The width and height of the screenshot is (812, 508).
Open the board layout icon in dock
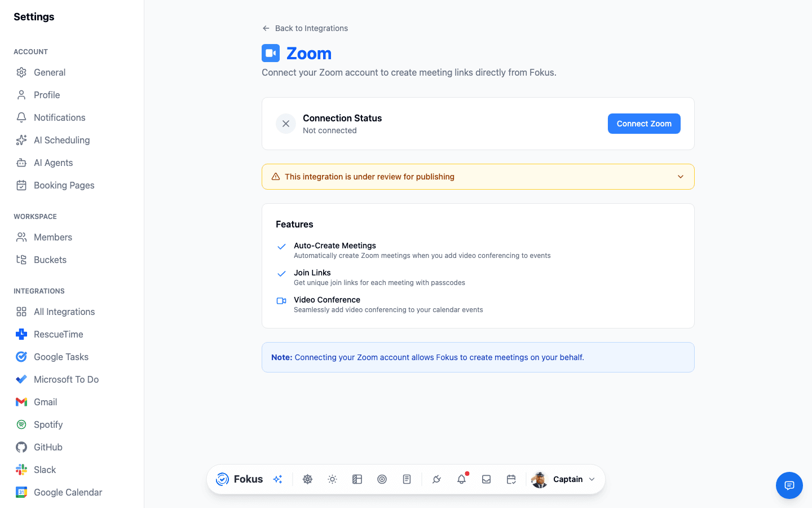[x=358, y=479]
